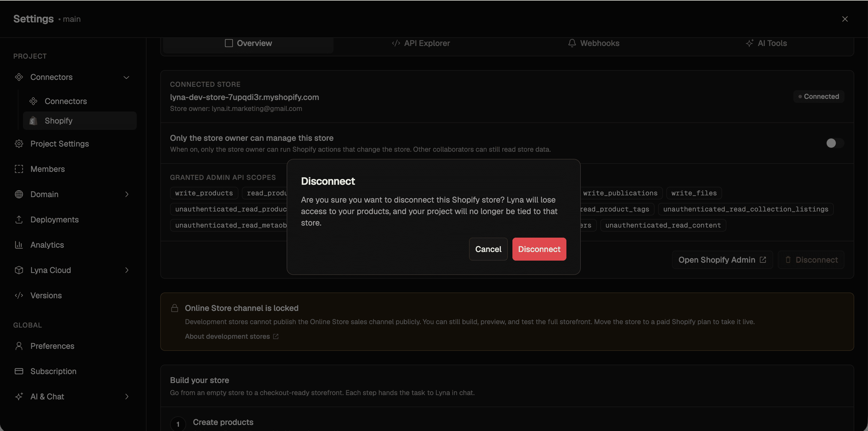This screenshot has width=868, height=431.
Task: Click the unauthenticated_read_collection_listings scope tag
Action: tap(746, 209)
